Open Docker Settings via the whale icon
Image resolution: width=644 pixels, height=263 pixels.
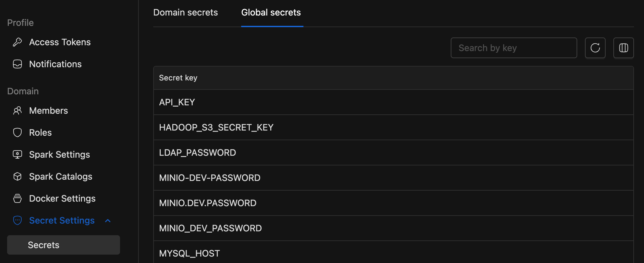pyautogui.click(x=18, y=198)
